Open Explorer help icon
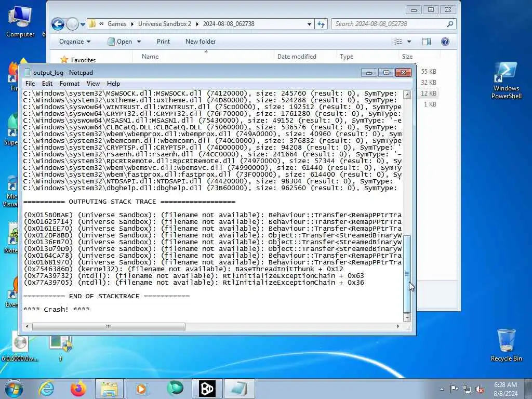The width and height of the screenshot is (532, 399). coord(445,42)
